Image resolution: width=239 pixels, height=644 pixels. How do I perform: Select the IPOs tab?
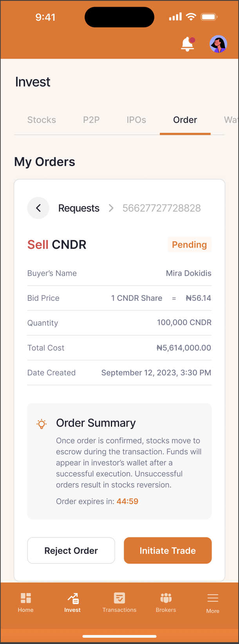point(136,120)
